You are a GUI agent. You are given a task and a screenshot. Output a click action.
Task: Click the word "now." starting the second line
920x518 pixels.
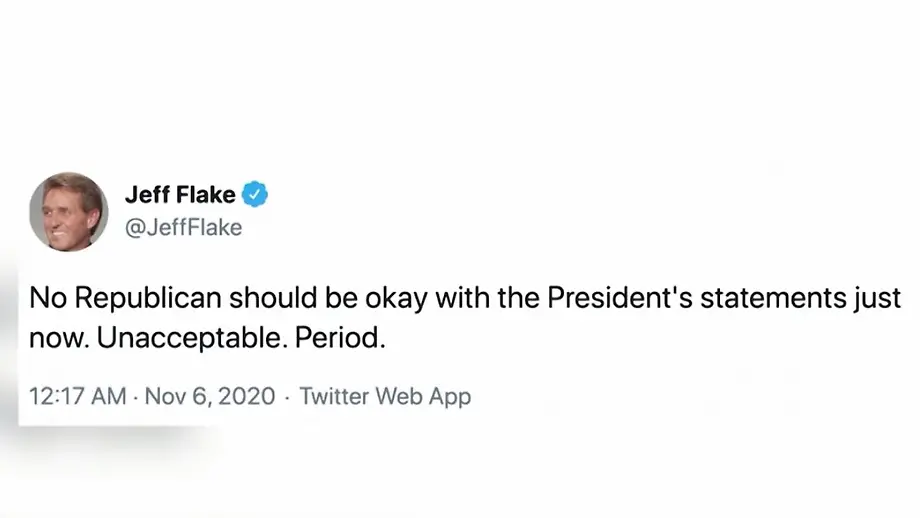(x=58, y=338)
